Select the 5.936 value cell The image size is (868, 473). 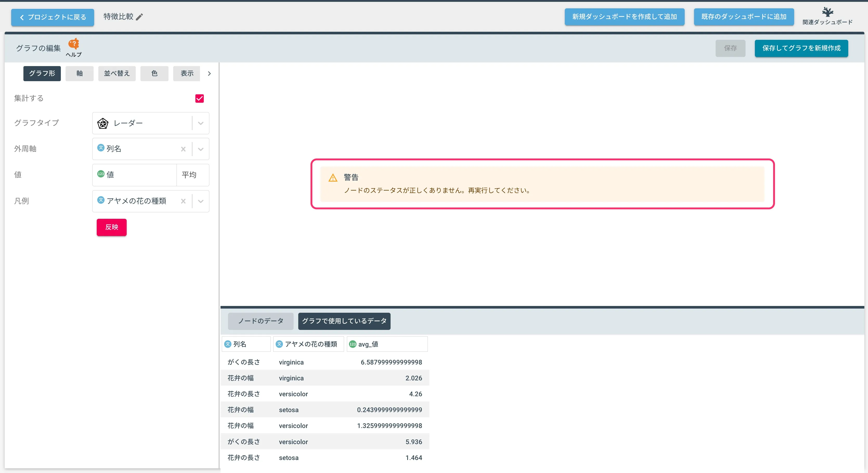click(x=413, y=442)
